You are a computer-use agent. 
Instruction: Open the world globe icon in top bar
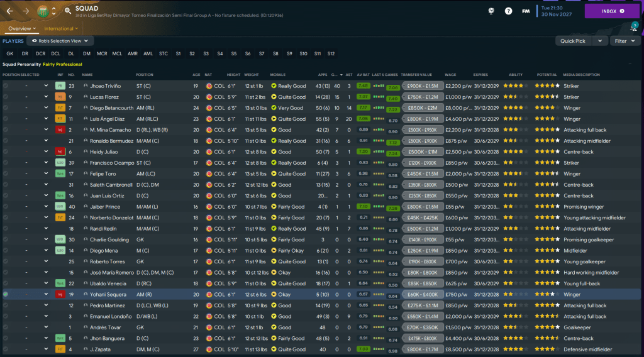coord(491,11)
